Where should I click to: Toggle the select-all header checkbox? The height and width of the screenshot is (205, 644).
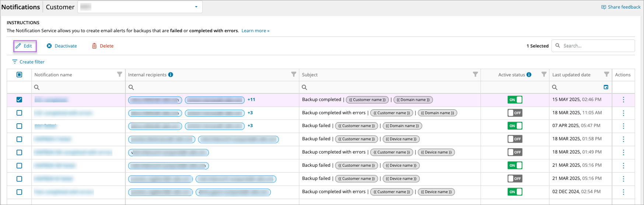20,75
